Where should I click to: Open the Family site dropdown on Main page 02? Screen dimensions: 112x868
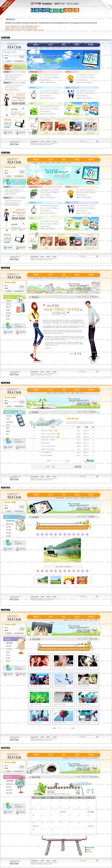88,256
